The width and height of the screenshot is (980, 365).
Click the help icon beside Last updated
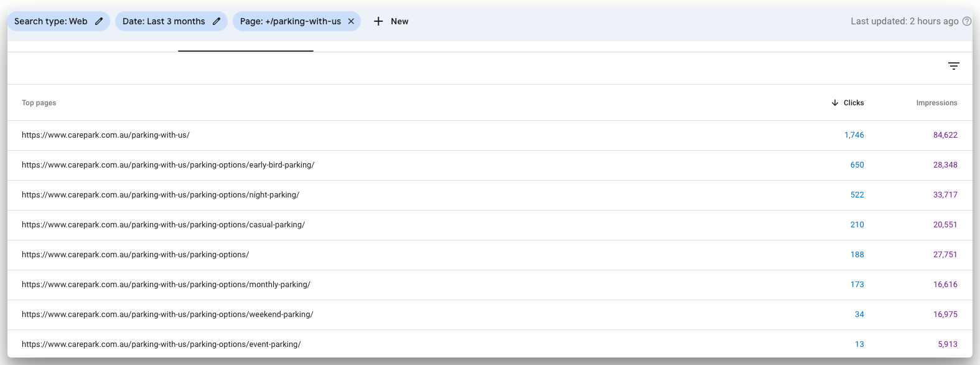pyautogui.click(x=966, y=21)
